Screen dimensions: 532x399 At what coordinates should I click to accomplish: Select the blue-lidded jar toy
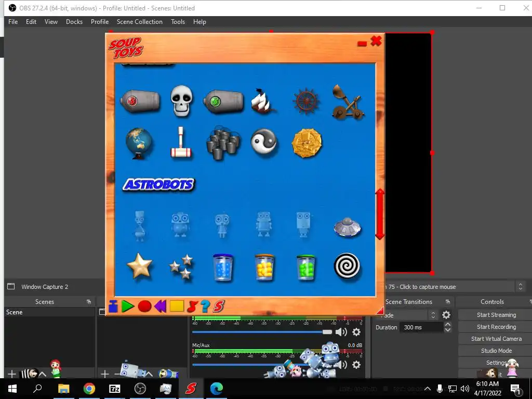[x=223, y=268]
